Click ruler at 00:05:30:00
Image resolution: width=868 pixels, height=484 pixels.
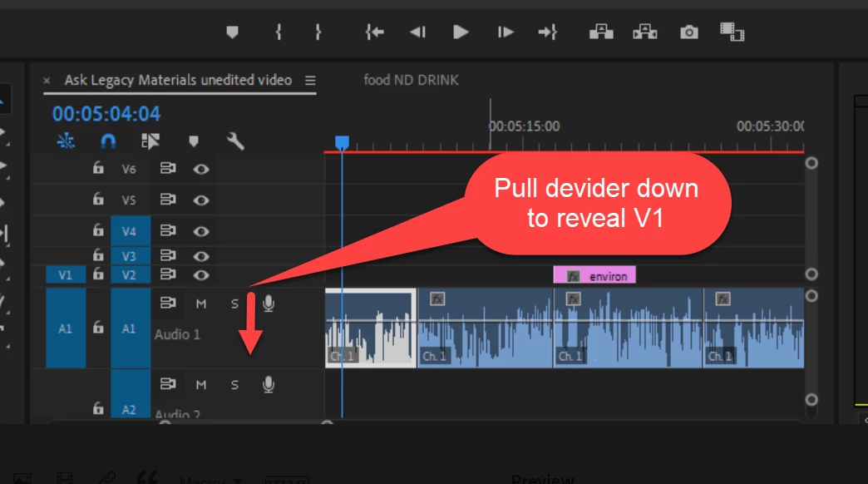[770, 126]
